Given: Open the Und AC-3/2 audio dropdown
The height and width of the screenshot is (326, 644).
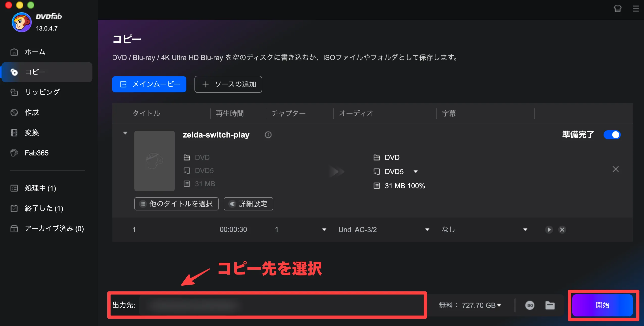Looking at the screenshot, I should click(427, 230).
